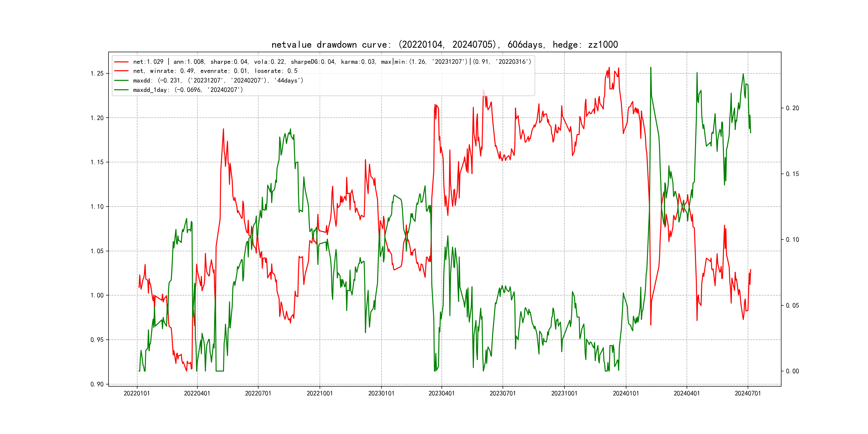Click the 1.25 left axis tick label

click(97, 73)
